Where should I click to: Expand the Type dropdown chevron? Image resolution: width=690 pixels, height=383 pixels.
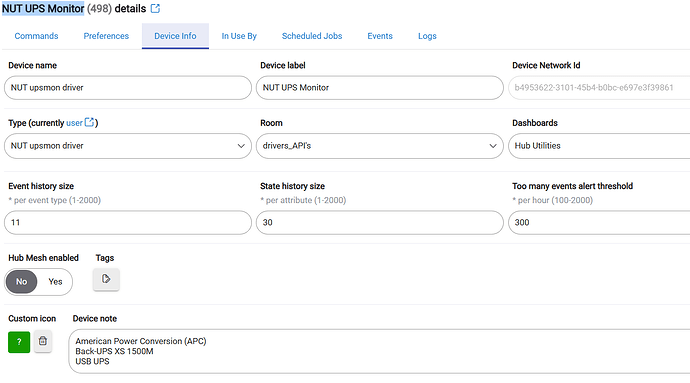(241, 146)
